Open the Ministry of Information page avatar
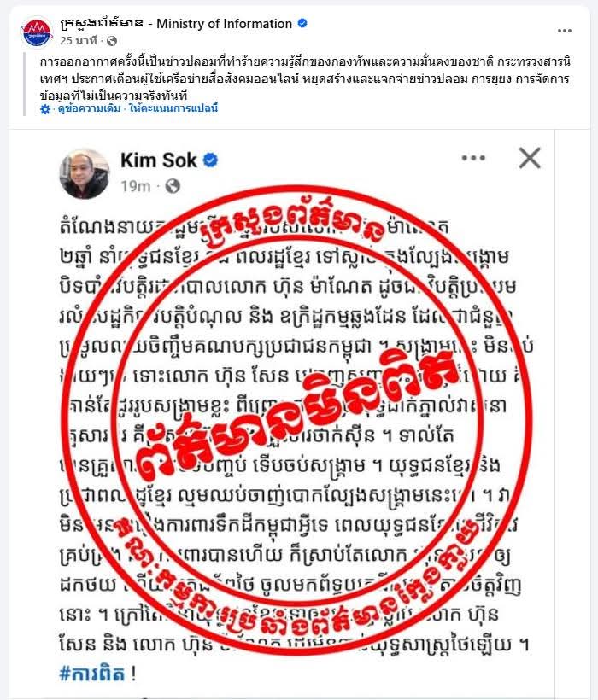 tap(37, 32)
